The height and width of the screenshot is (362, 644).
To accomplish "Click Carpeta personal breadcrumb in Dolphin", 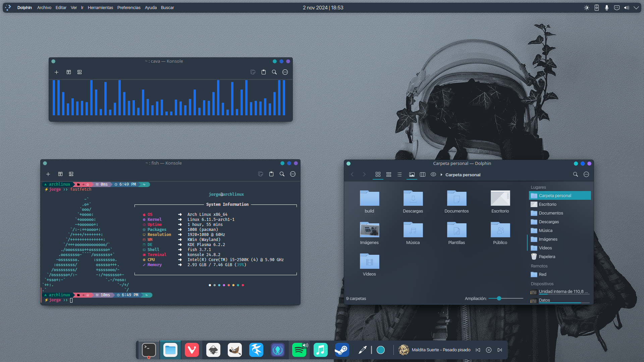I will coord(463,175).
